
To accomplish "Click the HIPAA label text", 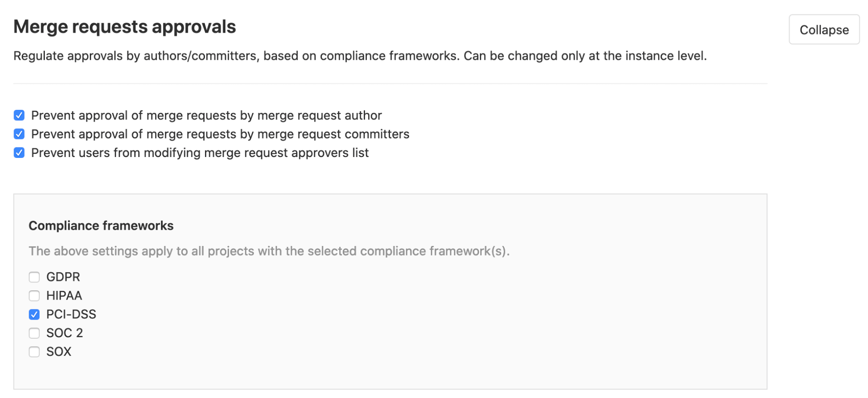I will [x=64, y=295].
